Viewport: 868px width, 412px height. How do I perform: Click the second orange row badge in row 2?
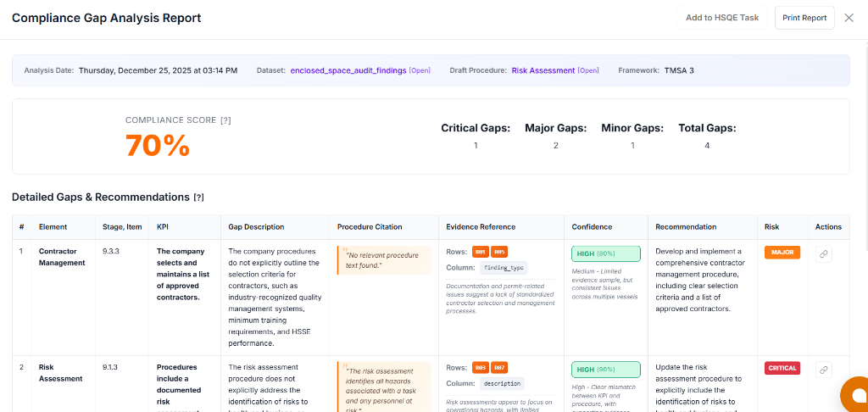499,367
